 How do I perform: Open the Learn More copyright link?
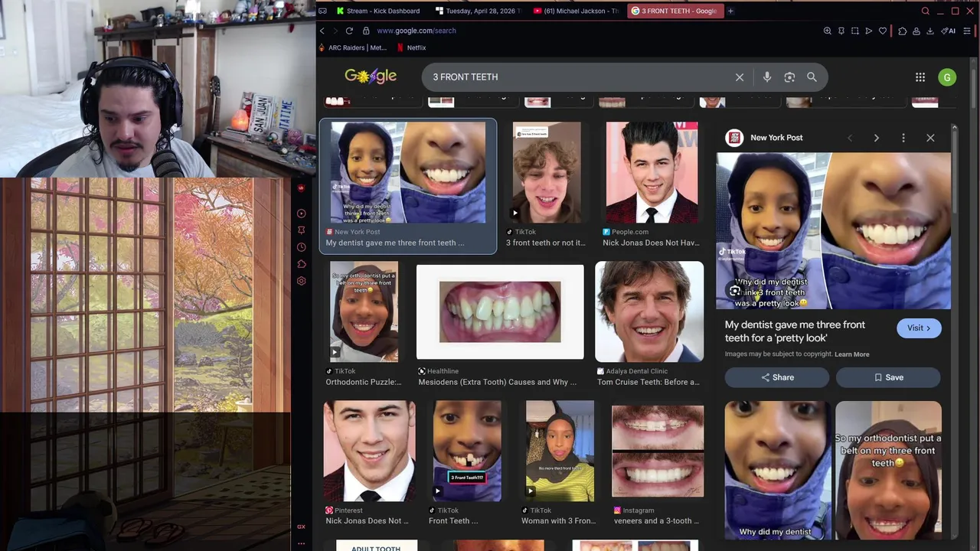click(x=851, y=354)
